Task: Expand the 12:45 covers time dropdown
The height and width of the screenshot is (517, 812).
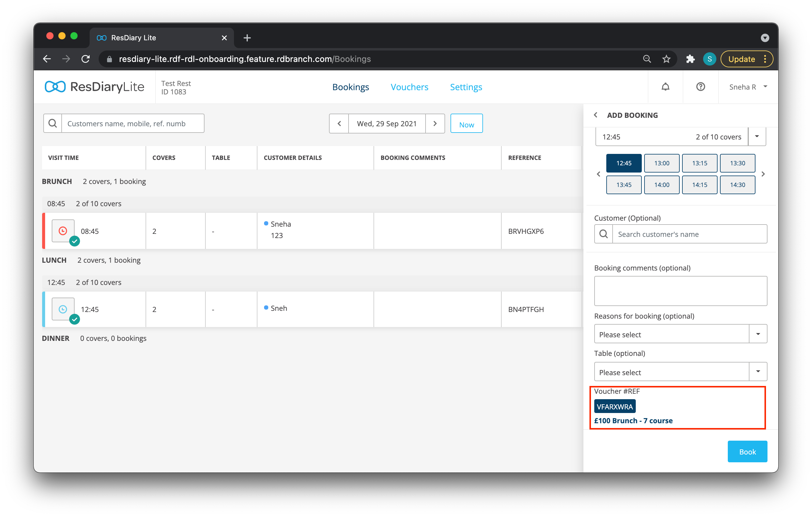Action: 757,136
